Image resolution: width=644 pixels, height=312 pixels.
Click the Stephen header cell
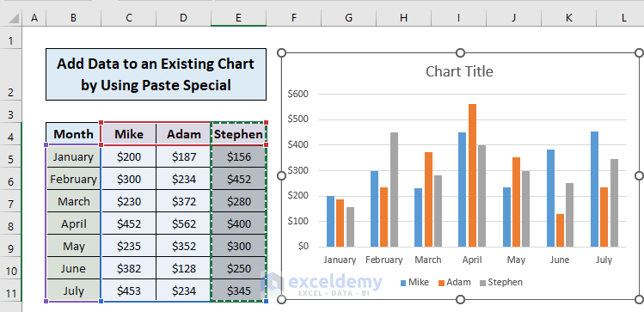239,134
